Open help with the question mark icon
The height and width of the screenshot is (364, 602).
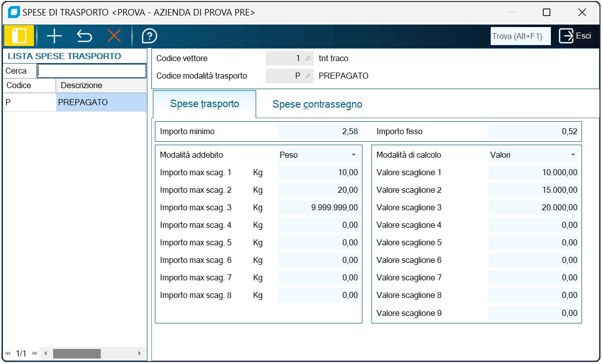(149, 36)
